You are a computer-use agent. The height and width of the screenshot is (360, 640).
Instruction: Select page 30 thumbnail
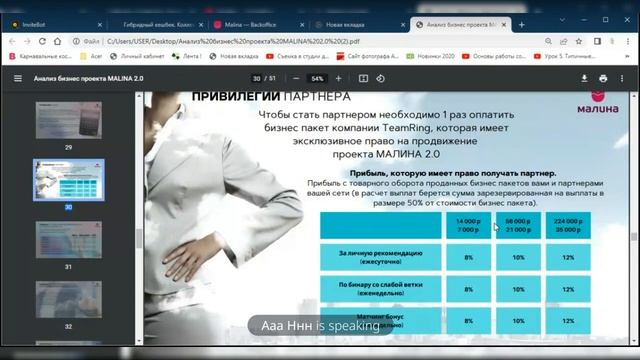click(x=69, y=180)
